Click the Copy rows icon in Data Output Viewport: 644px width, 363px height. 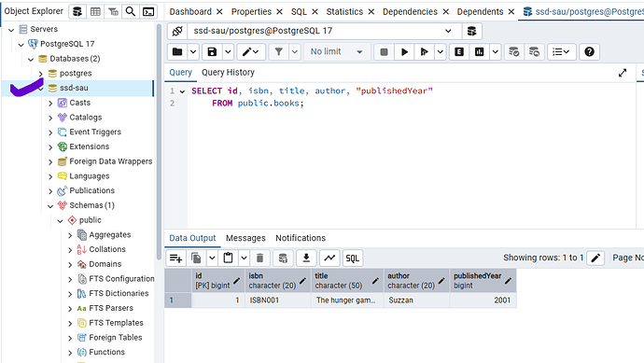(x=196, y=258)
